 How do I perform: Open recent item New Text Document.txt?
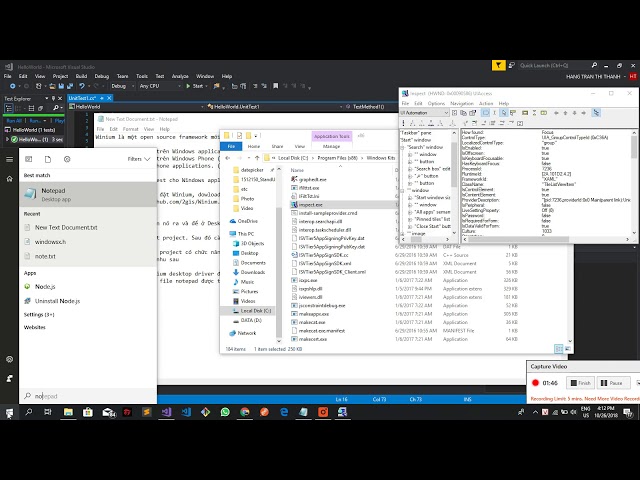pos(88,227)
